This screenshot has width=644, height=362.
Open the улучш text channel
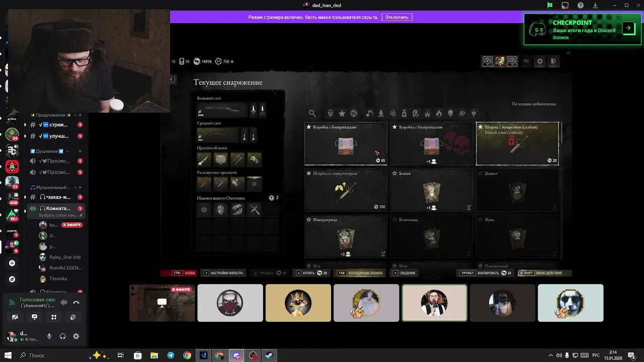[x=55, y=136]
